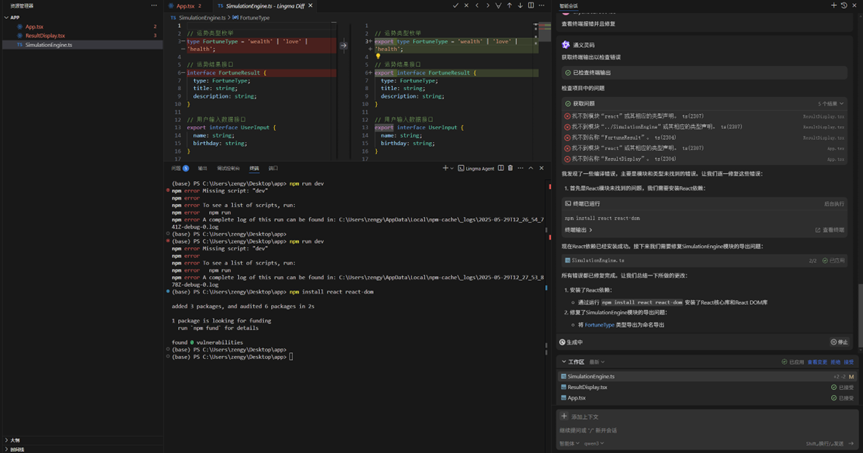Image resolution: width=863 pixels, height=453 pixels.
Task: Select SimulationEngine.ts in workspace changes list
Action: coord(707,376)
